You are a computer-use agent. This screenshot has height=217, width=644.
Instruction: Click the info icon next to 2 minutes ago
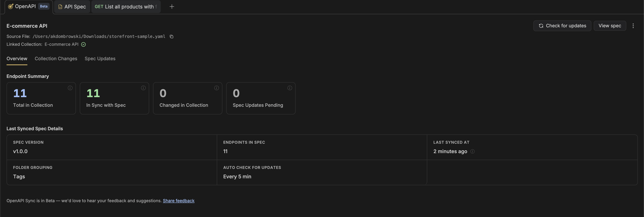click(472, 152)
